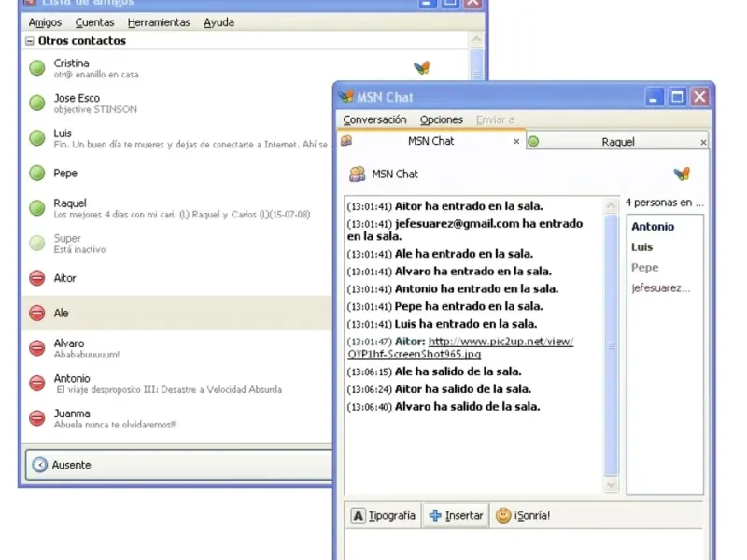The height and width of the screenshot is (560, 747).
Task: Click the Tipografía button
Action: pos(383,516)
